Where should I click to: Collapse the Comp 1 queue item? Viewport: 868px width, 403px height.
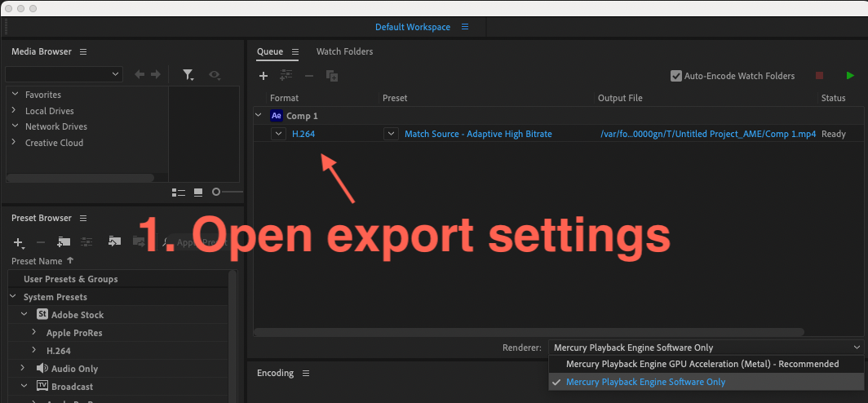click(258, 115)
